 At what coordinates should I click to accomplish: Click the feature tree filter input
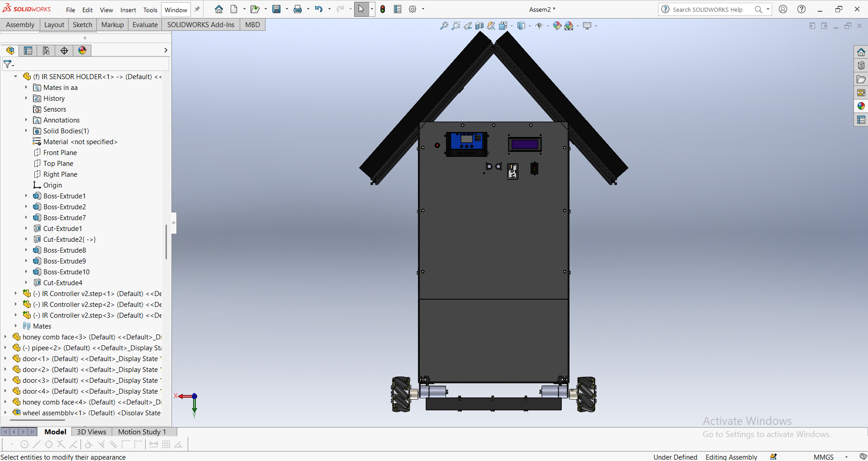pyautogui.click(x=92, y=64)
